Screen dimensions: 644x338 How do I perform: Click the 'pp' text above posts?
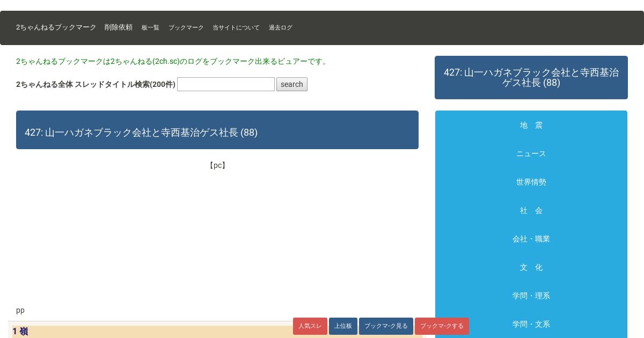pos(20,310)
